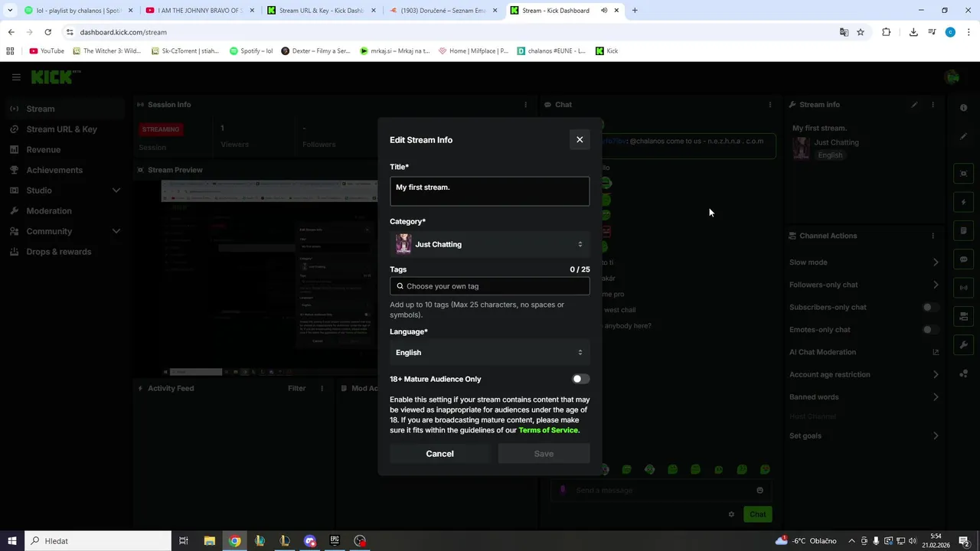Click the Cancel button
Image resolution: width=980 pixels, height=551 pixels.
(439, 454)
